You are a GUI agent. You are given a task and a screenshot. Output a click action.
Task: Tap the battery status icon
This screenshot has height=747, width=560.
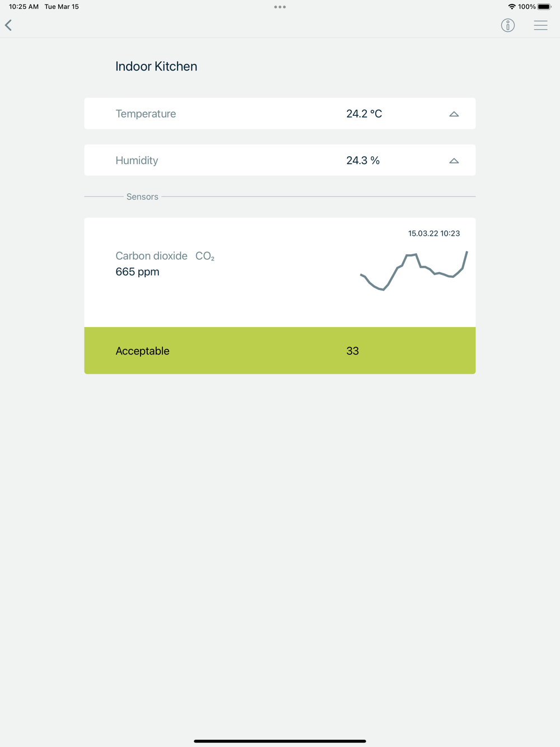(544, 7)
